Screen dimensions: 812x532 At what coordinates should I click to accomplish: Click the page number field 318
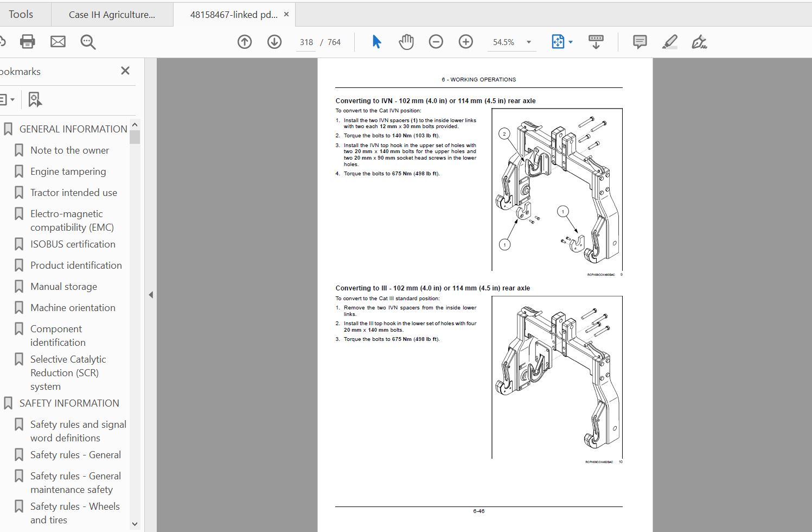coord(306,42)
